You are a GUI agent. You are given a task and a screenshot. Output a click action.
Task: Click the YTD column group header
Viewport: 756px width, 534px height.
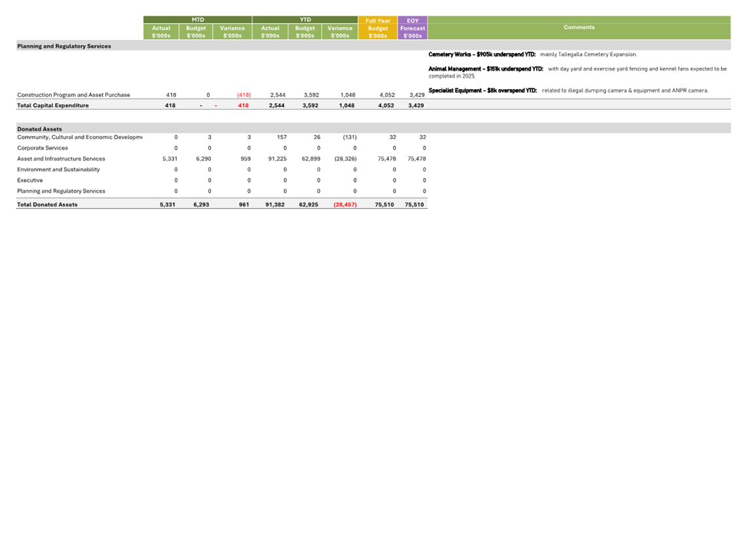point(305,20)
